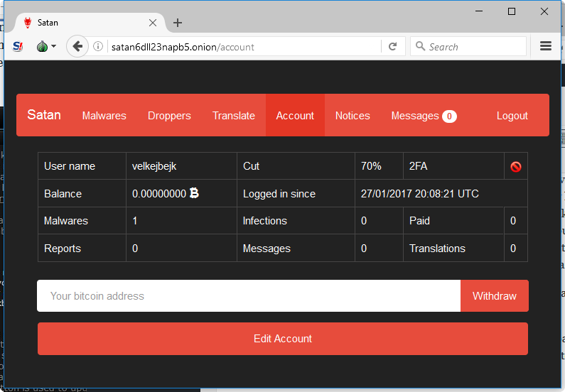Viewport: 565px width, 392px height.
Task: Click the Edit Account button
Action: point(283,339)
